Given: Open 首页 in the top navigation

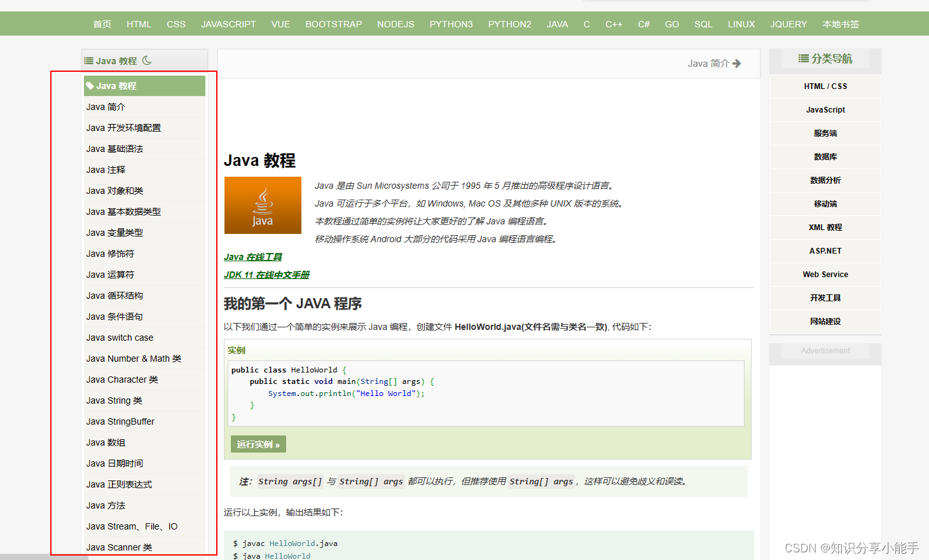Looking at the screenshot, I should 102,24.
